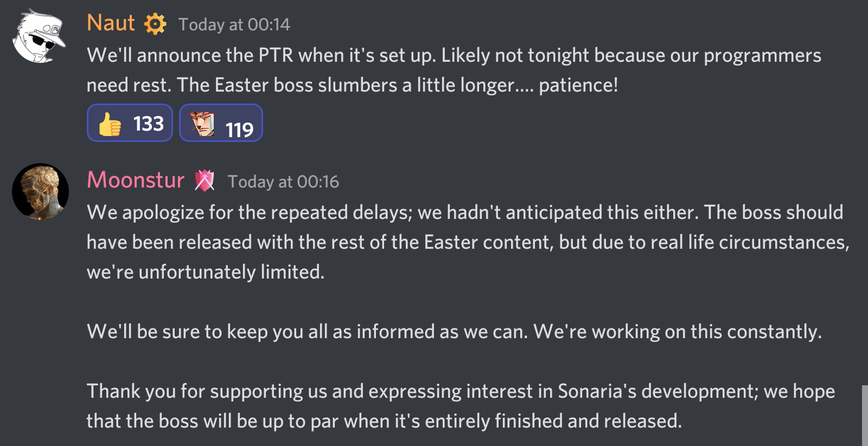
Task: Click the Moonstur username
Action: [136, 180]
